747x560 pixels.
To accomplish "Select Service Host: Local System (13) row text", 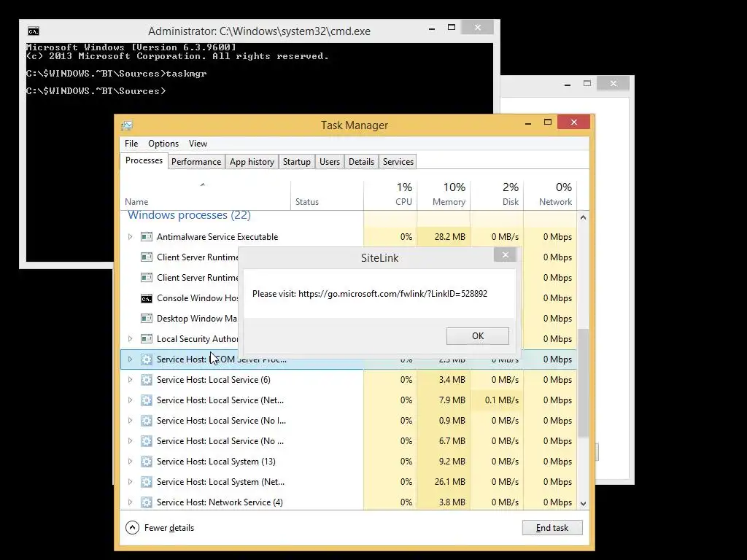I will pos(216,462).
